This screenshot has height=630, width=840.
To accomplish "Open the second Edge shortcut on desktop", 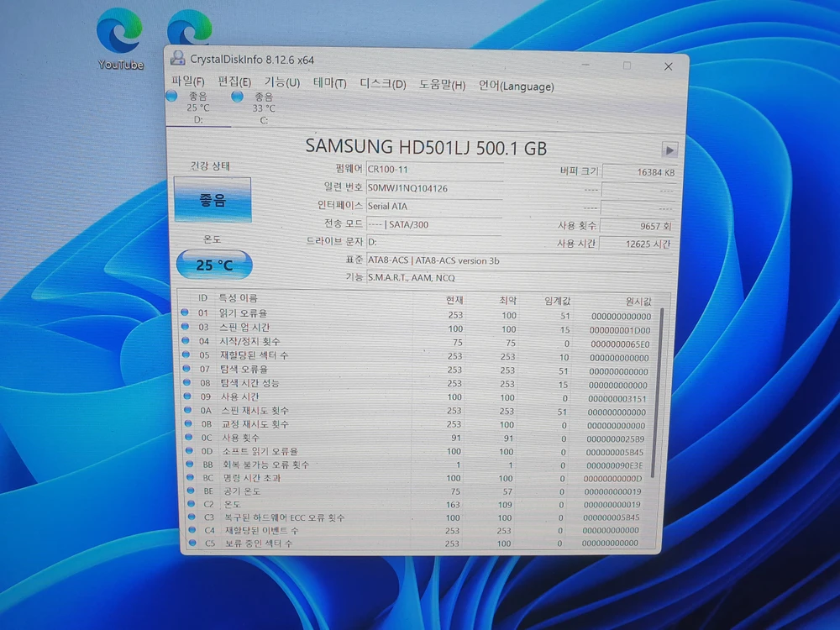I will click(189, 27).
